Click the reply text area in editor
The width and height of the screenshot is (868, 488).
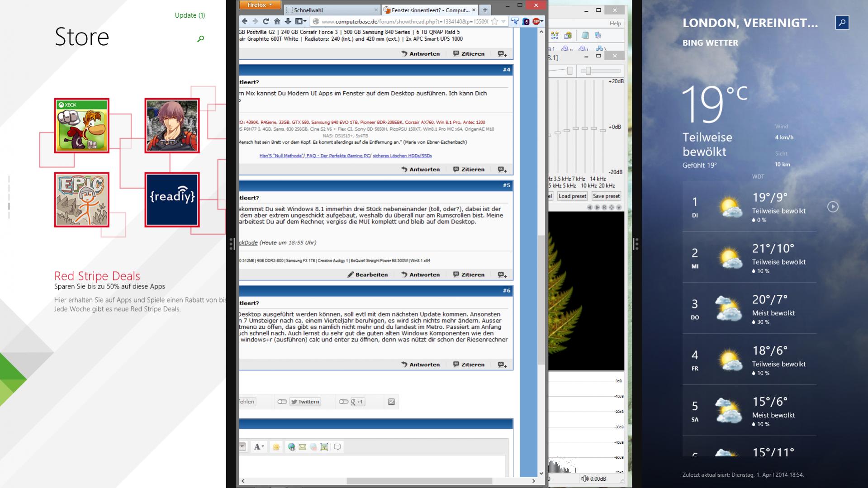372,466
